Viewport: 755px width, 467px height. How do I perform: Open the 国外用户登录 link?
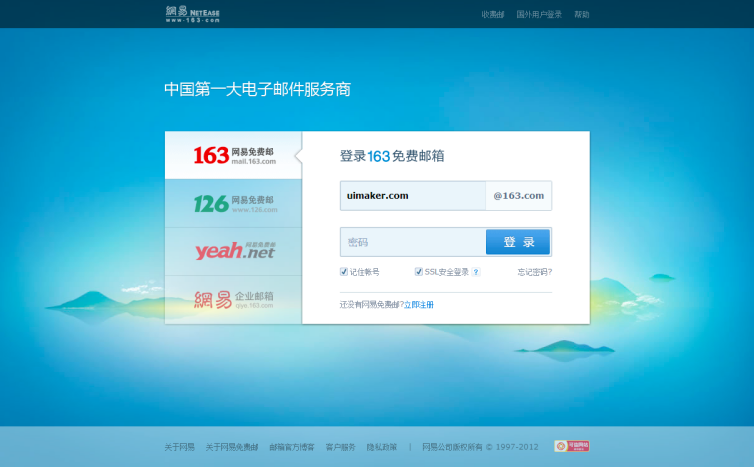click(x=539, y=14)
